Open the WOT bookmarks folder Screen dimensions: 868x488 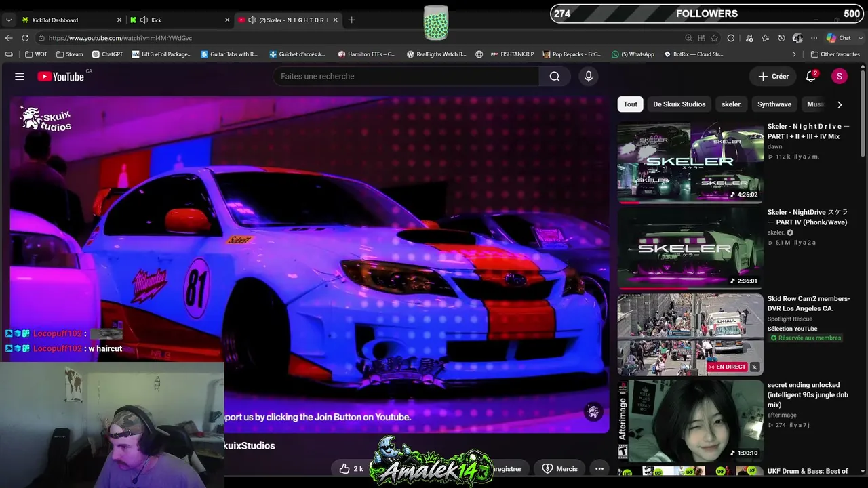click(36, 54)
